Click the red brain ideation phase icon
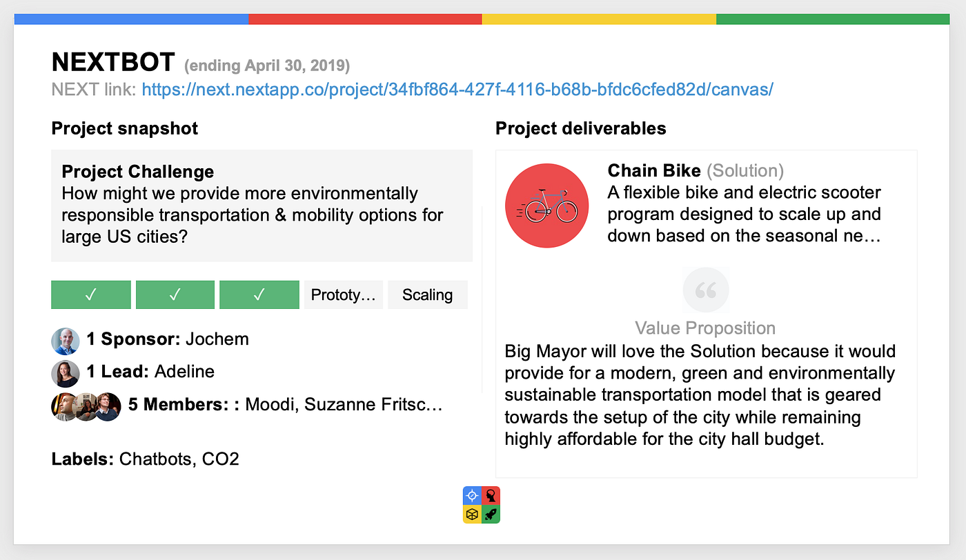966x560 pixels. click(491, 495)
